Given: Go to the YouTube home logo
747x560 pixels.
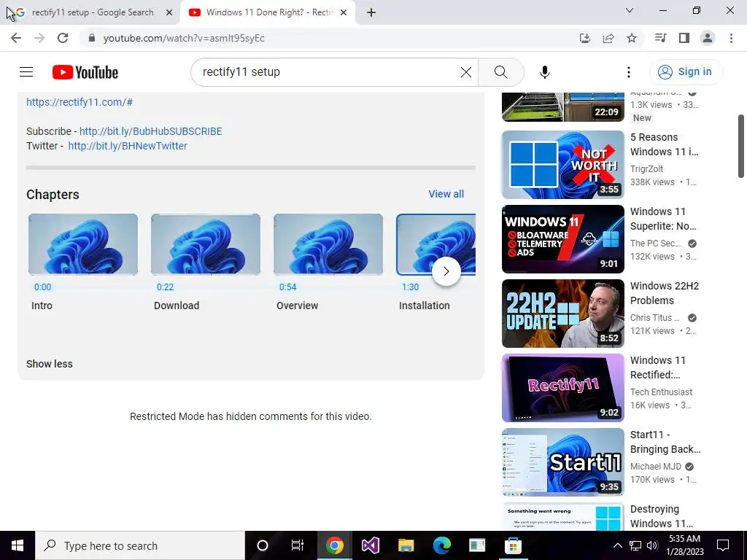Looking at the screenshot, I should (85, 72).
